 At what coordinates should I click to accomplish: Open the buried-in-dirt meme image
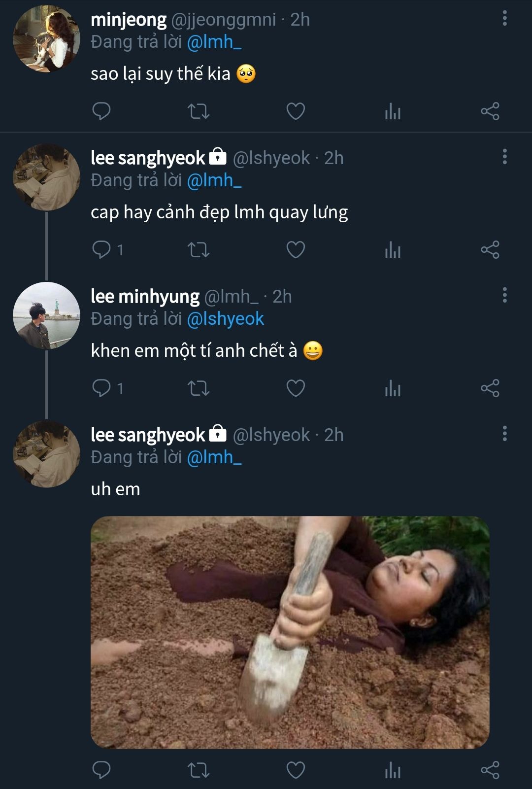[290, 632]
